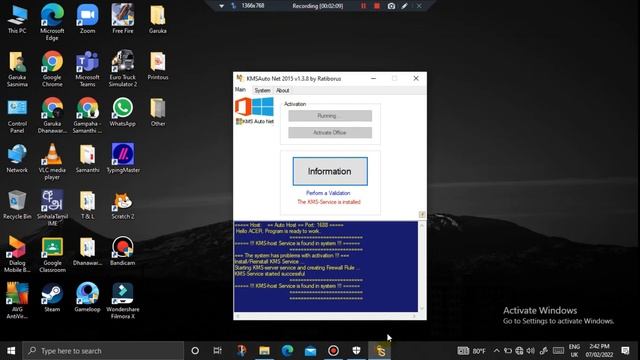Click the small button above the log scrollbar
The width and height of the screenshot is (640, 360).
coord(422,215)
